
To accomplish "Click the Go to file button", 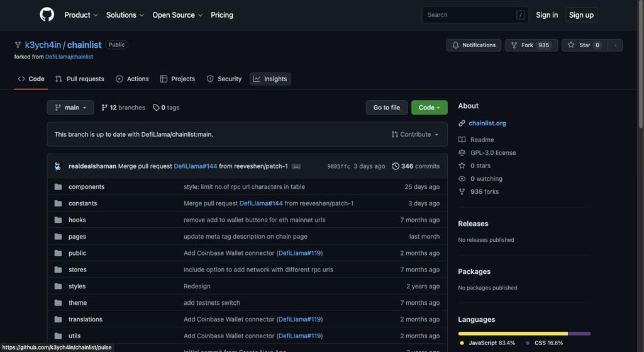I will click(x=387, y=107).
